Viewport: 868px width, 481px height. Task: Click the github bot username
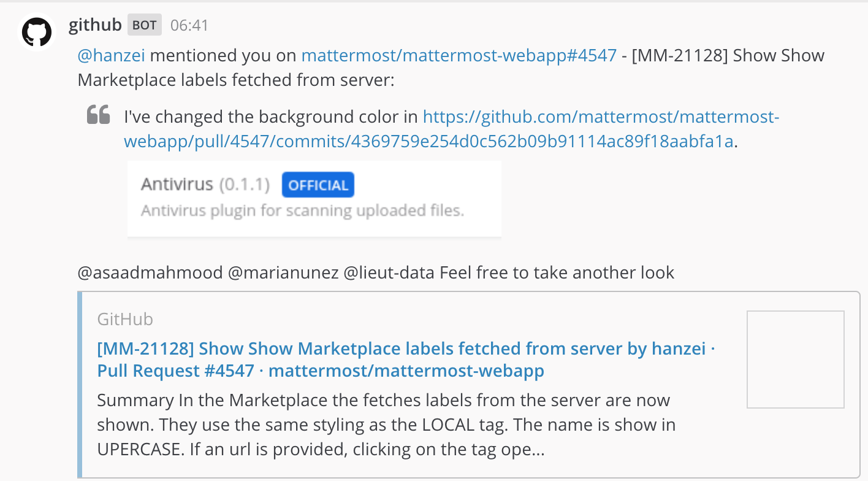click(94, 25)
